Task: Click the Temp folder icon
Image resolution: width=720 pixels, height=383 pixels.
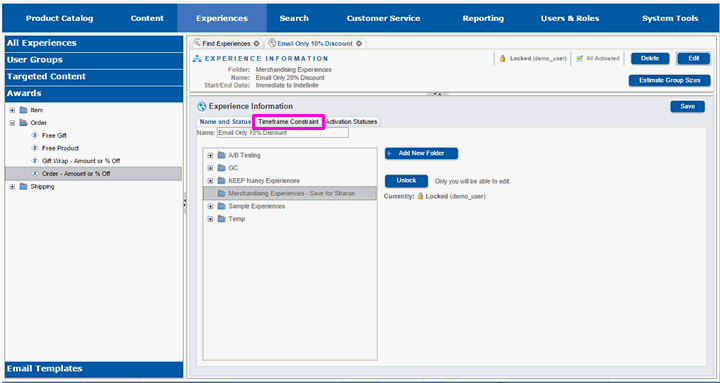Action: pos(221,219)
